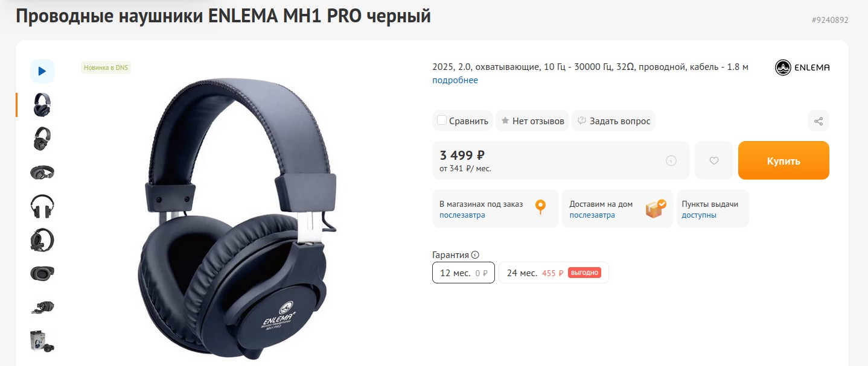
Task: Select 24 мес. warranty option
Action: tap(554, 273)
